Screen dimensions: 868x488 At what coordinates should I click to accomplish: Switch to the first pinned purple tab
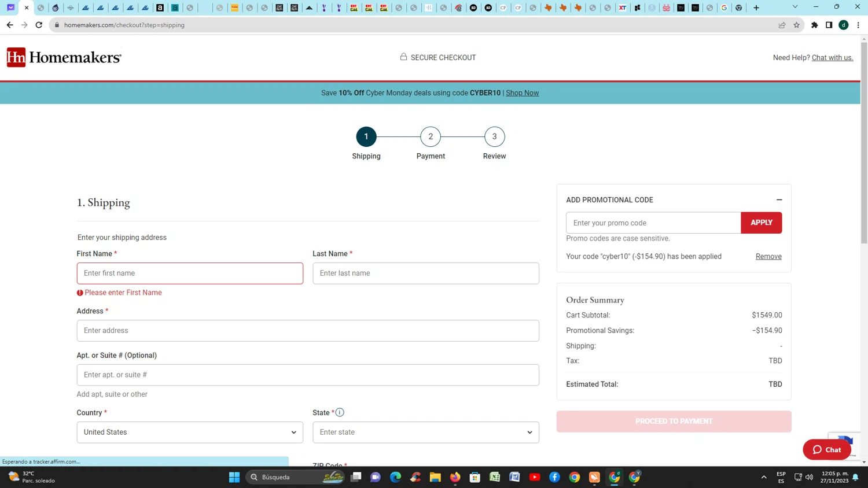point(10,8)
